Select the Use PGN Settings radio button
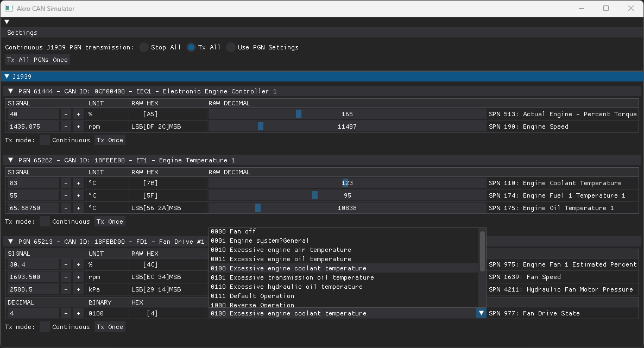 [x=230, y=47]
